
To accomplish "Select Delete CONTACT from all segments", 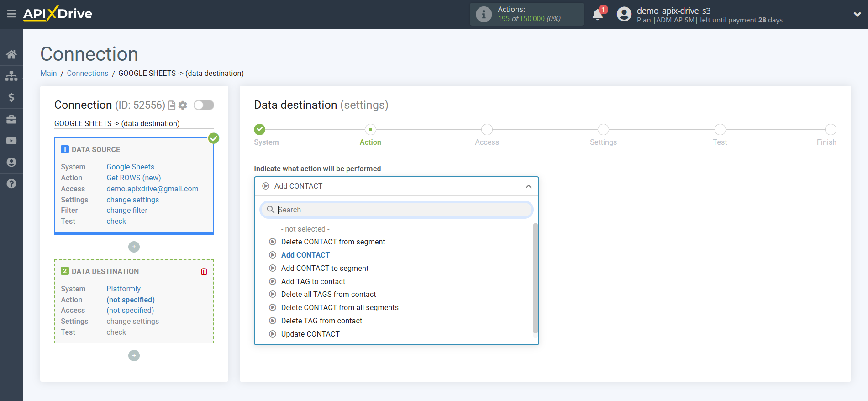I will point(340,308).
